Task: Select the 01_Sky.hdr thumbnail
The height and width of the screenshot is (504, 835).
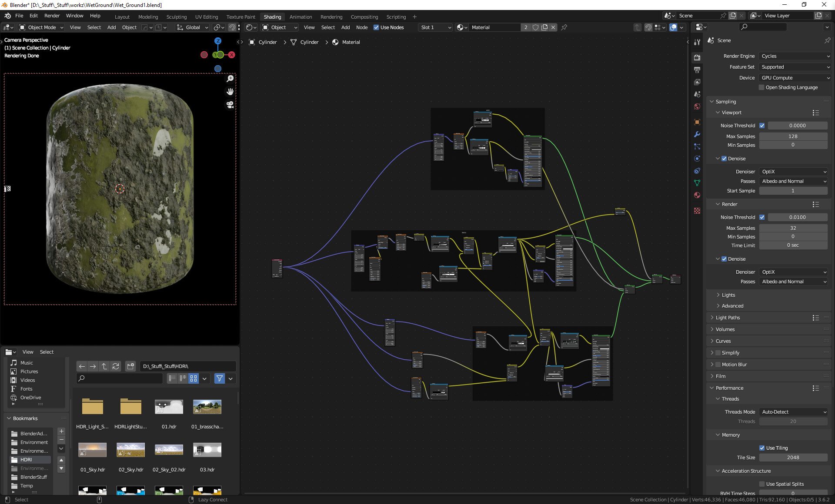Action: [92, 450]
